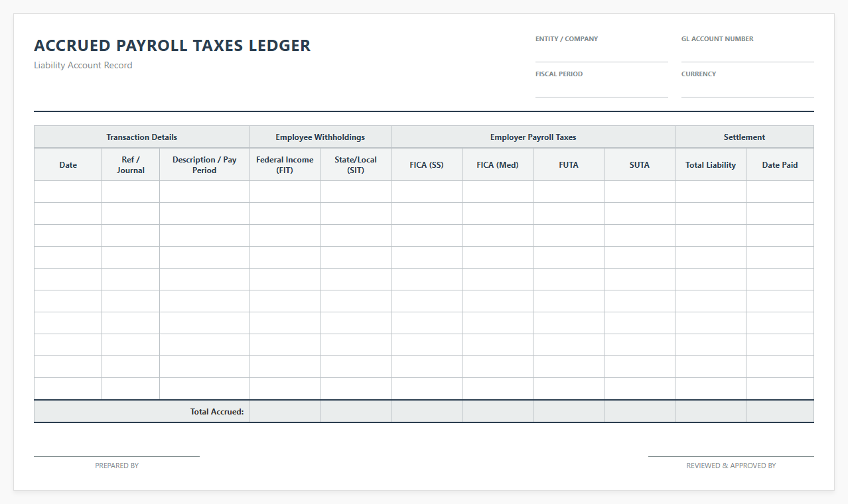Click the SUTA column header
Screen dimensions: 848x504
(x=640, y=164)
